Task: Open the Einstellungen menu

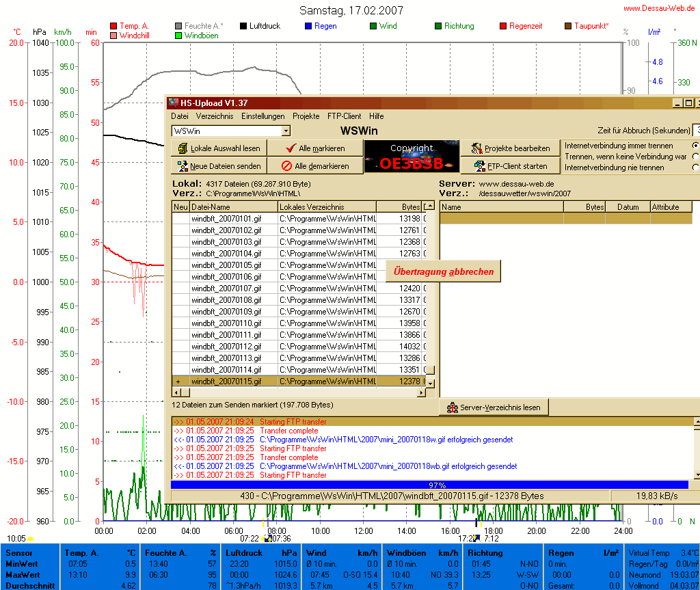Action: 263,116
